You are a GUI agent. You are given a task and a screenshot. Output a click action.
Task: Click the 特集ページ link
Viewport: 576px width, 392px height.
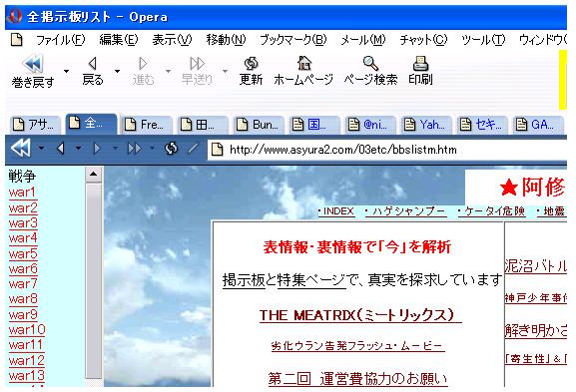click(x=311, y=280)
